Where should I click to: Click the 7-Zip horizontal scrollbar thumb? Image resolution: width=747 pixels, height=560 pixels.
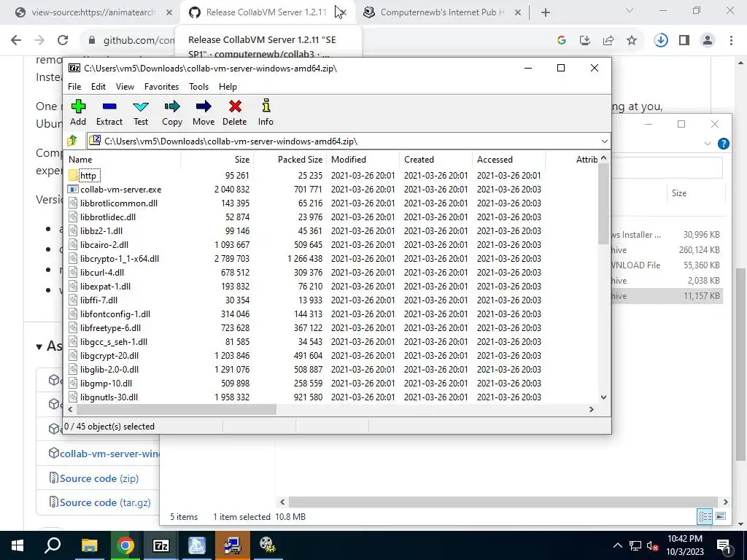[177, 409]
